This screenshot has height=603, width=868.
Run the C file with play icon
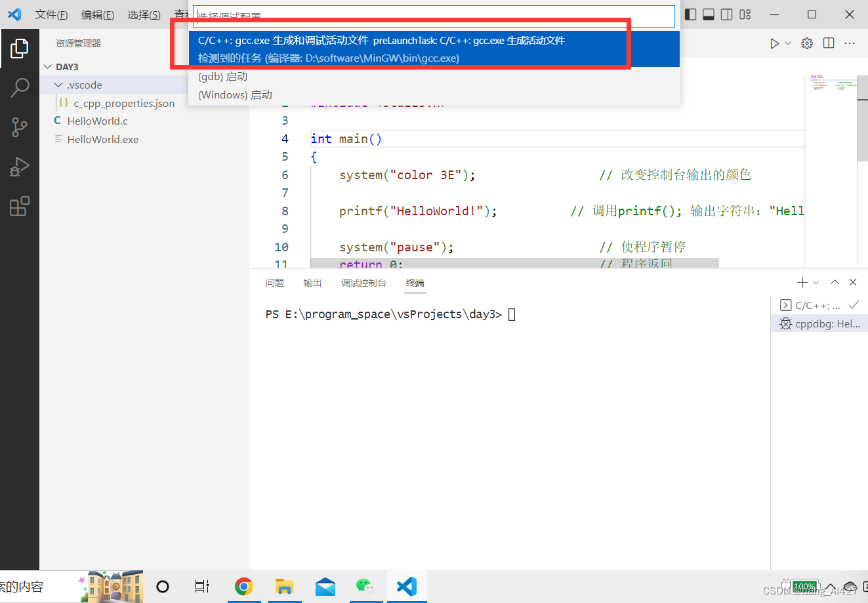coord(774,43)
